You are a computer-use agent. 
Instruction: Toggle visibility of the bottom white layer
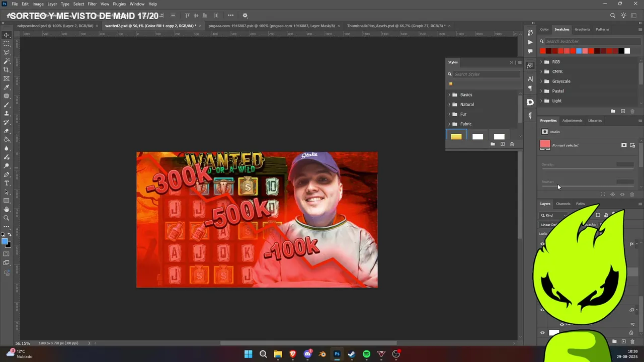[x=542, y=333]
